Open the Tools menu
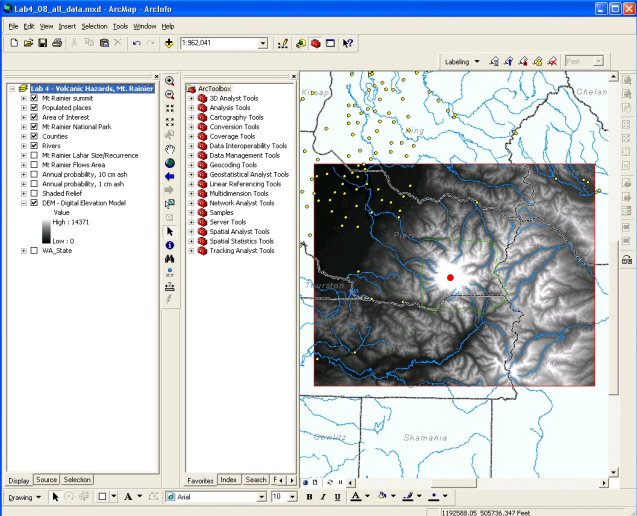 pyautogui.click(x=120, y=26)
